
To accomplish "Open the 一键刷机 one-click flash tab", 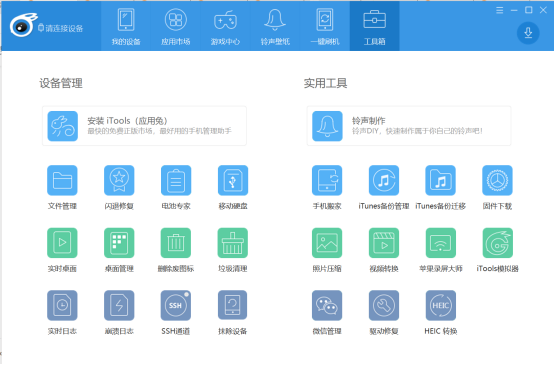I will [325, 27].
